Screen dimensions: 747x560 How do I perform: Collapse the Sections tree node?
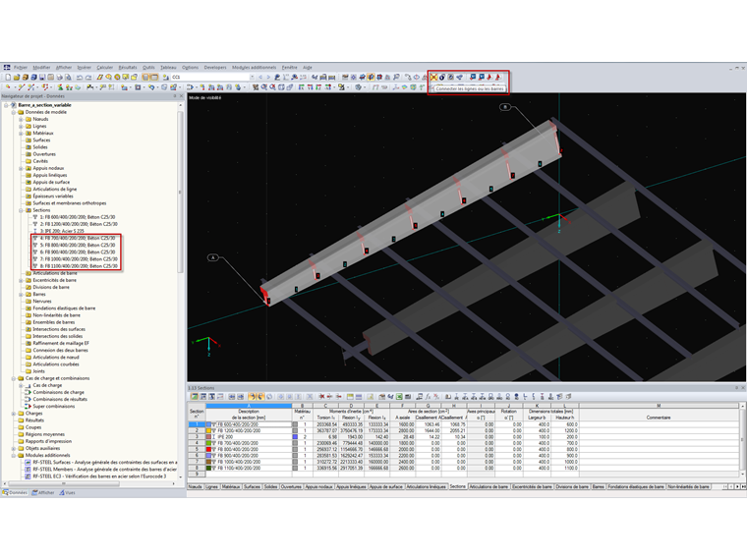(x=19, y=209)
